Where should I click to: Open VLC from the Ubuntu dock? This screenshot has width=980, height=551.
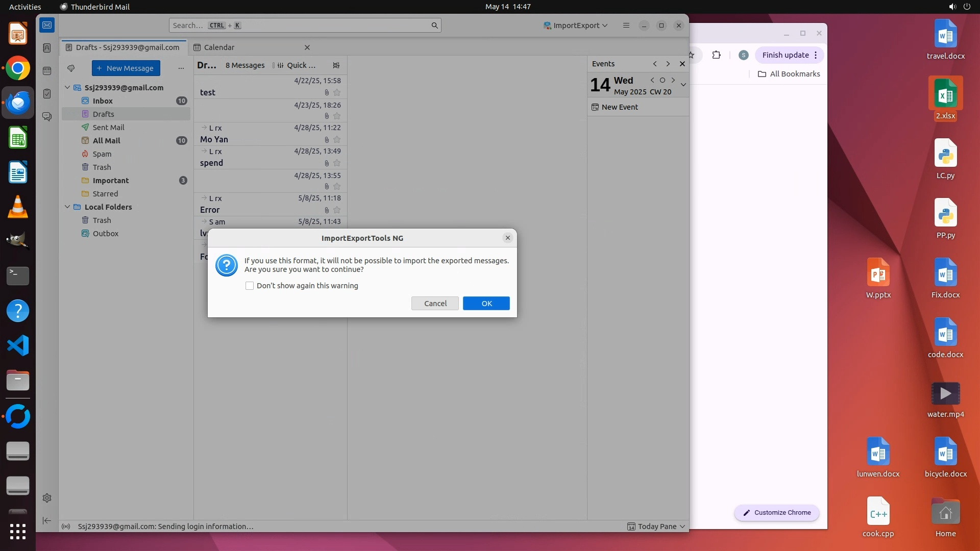tap(18, 207)
